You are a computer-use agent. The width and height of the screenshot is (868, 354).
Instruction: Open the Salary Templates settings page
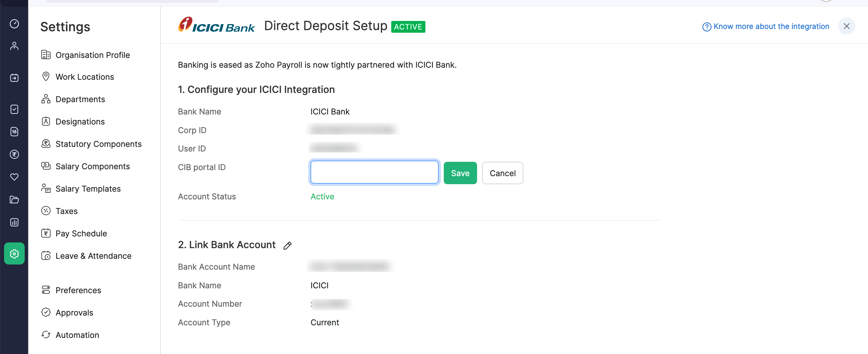[x=88, y=189]
